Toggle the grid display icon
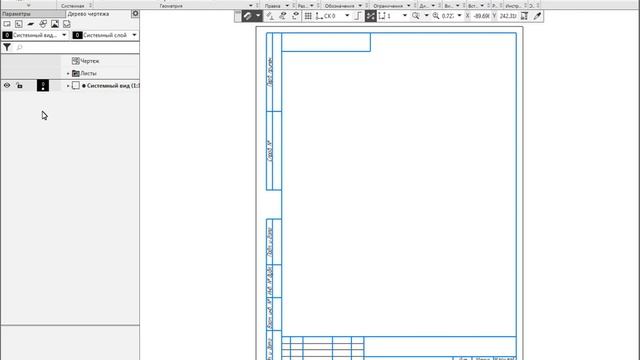Screen dimensions: 640x360 tap(308, 16)
